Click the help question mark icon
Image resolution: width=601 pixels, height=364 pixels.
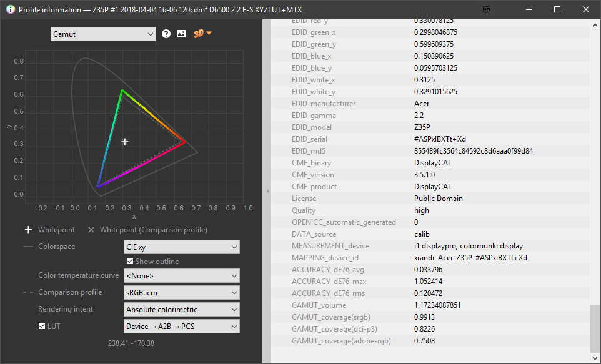(166, 34)
